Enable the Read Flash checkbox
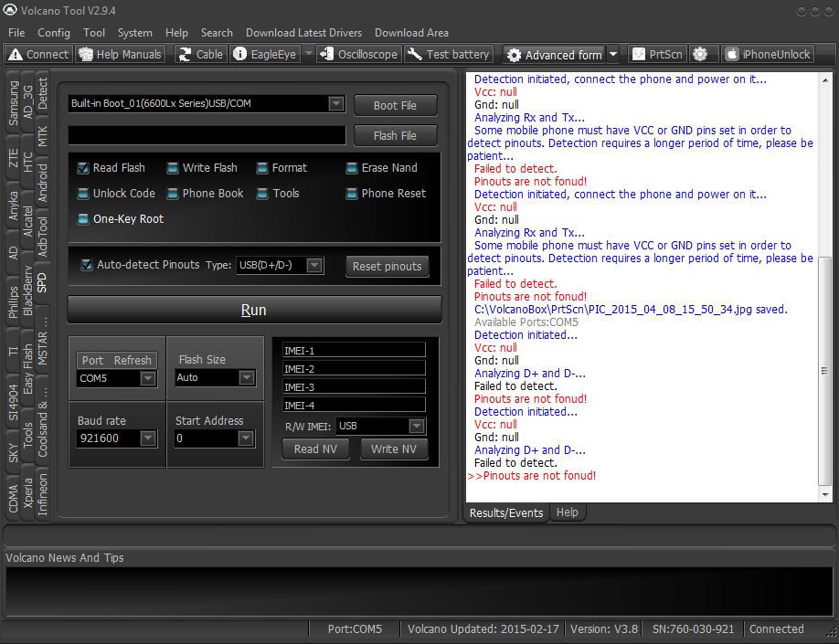The image size is (839, 644). [x=83, y=168]
